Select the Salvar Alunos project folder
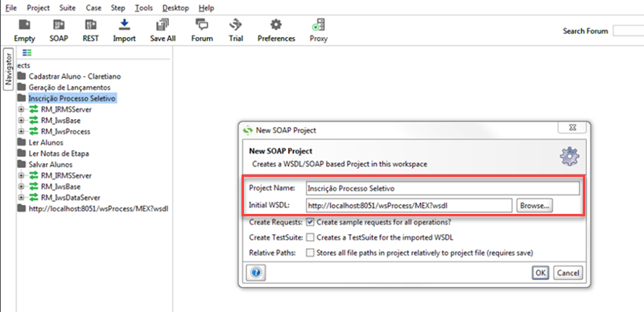This screenshot has width=644, height=312. tap(51, 165)
